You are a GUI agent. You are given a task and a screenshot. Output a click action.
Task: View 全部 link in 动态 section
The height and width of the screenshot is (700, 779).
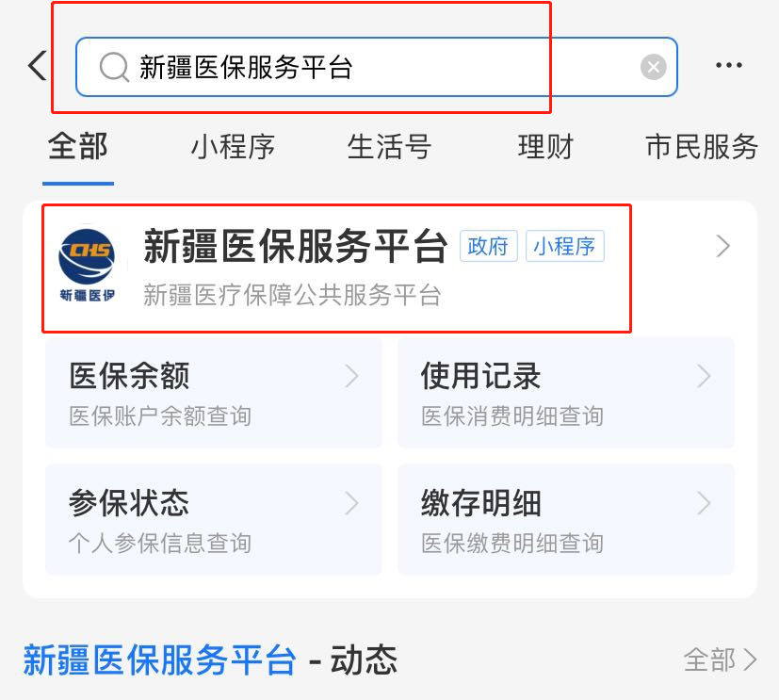pyautogui.click(x=720, y=660)
